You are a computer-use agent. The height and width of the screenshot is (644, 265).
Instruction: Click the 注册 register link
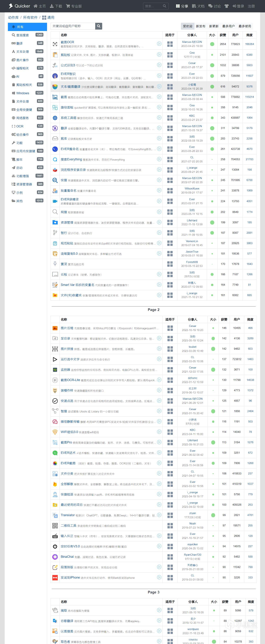(251, 6)
